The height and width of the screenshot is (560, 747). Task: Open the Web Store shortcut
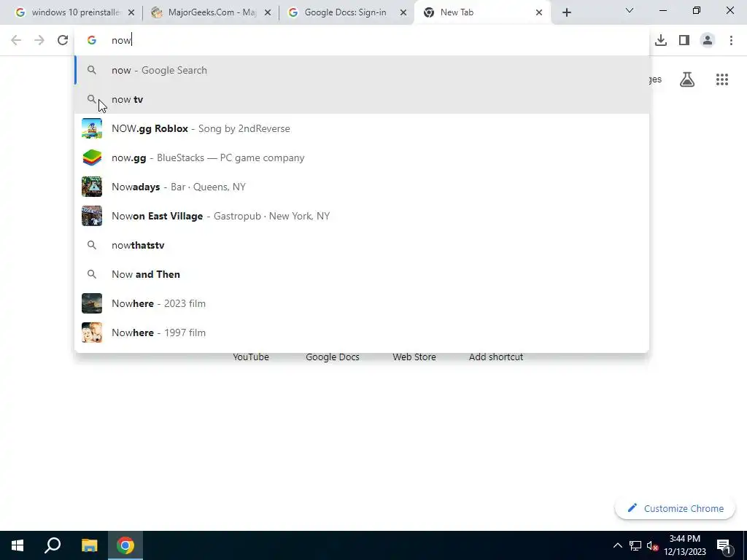click(414, 357)
